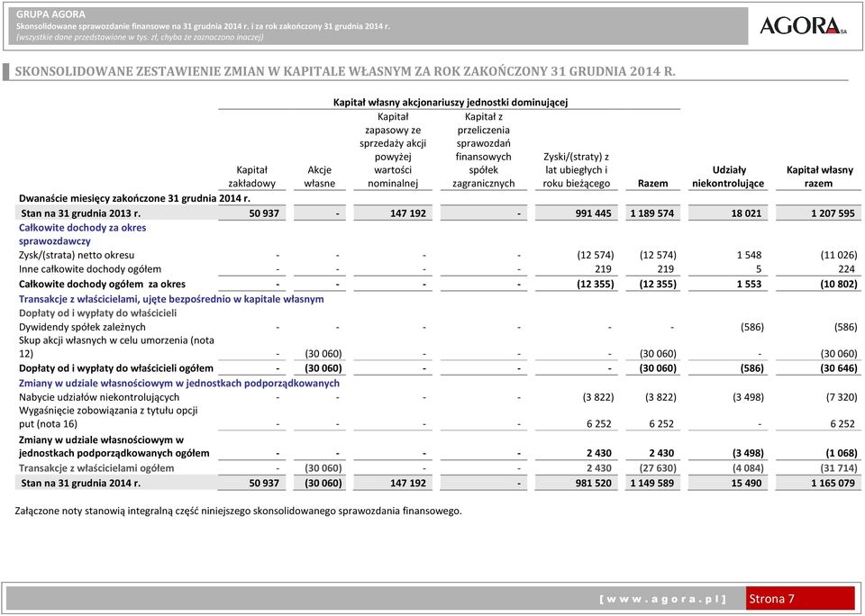Select the value (11 026) in the net profit row
The height and width of the screenshot is (616, 865).
tap(839, 255)
